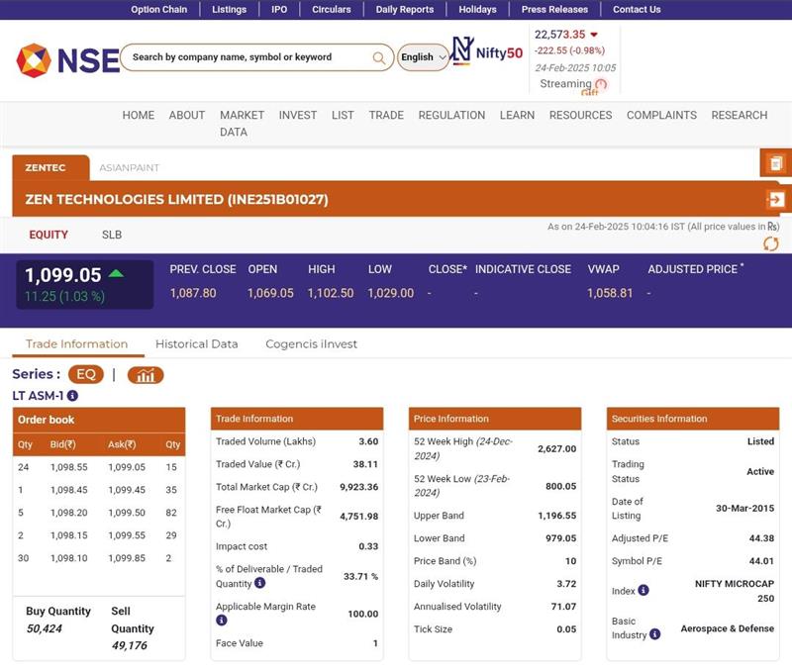The image size is (792, 672).
Task: Click the company search input field
Action: [x=247, y=57]
